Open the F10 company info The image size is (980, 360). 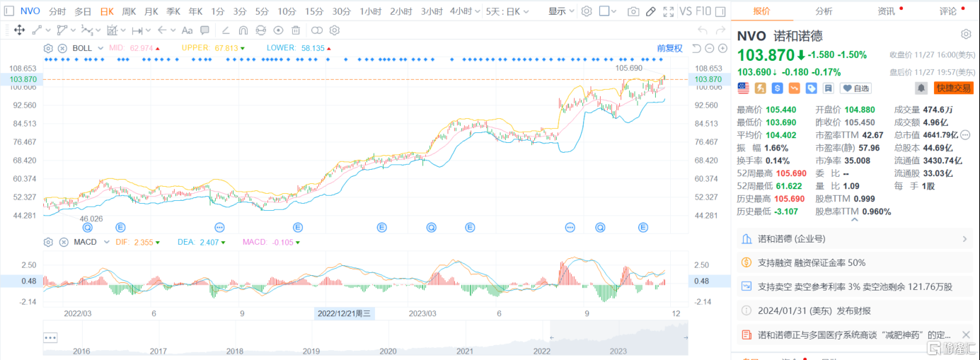tap(704, 11)
